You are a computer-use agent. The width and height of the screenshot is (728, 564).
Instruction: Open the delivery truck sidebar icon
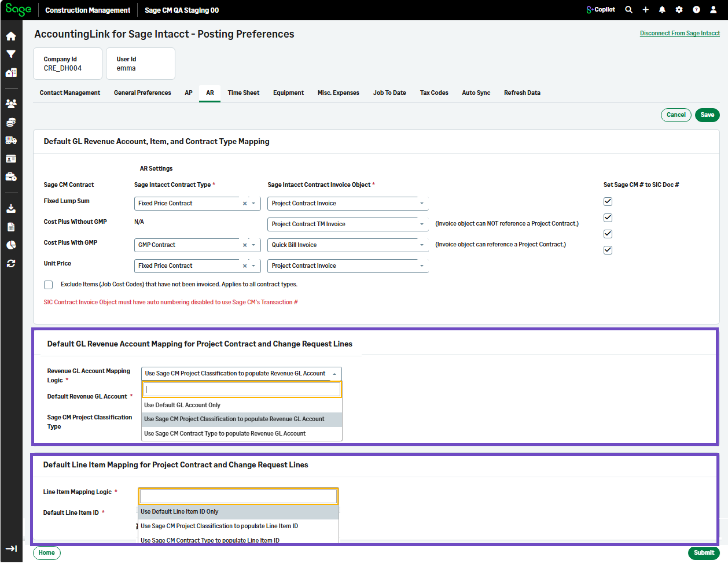(x=11, y=140)
